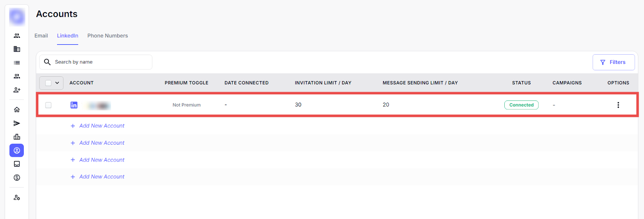Screen dimensions: 644x219
Task: Switch to the Email tab
Action: tap(41, 36)
